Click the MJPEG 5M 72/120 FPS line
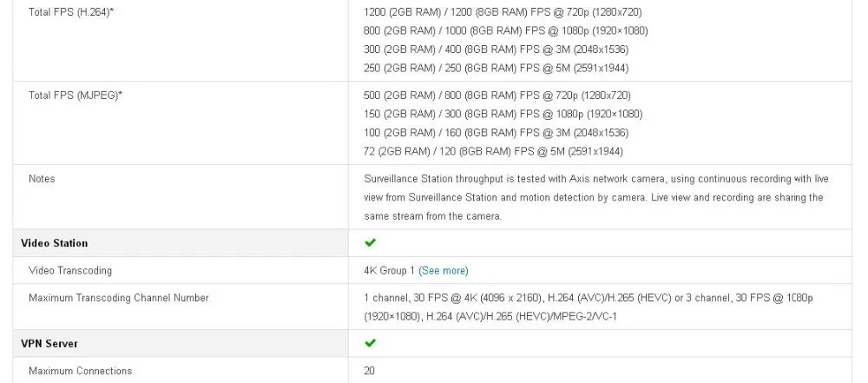Screen dimensions: 868x383 pos(493,151)
